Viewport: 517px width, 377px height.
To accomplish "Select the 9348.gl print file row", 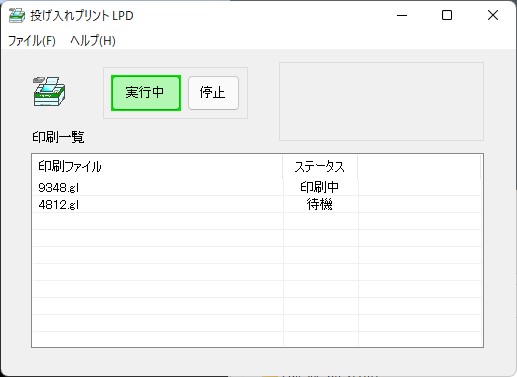I will pyautogui.click(x=257, y=187).
